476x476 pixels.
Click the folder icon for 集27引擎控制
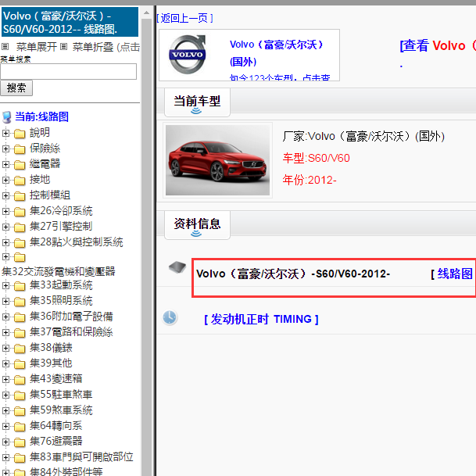click(x=20, y=227)
